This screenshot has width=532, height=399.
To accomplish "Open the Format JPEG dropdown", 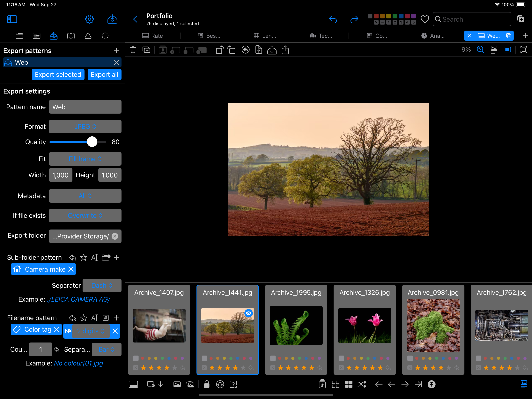I will click(85, 127).
